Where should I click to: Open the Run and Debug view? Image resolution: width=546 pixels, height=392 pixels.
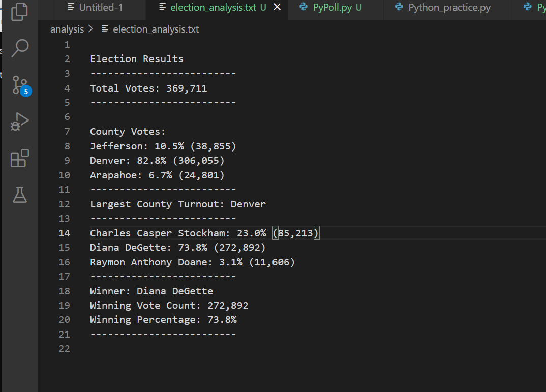tap(19, 122)
